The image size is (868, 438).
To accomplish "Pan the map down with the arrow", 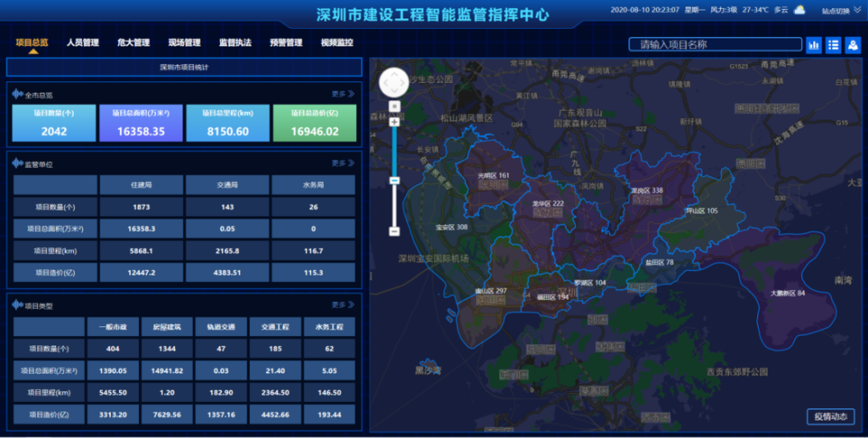I will point(394,93).
